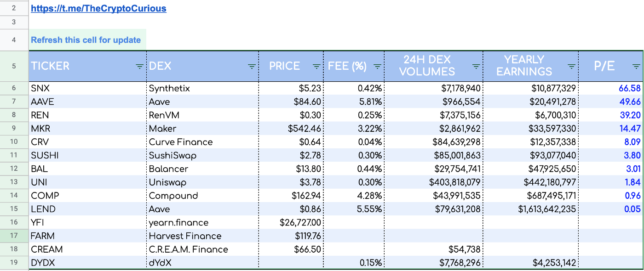
Task: Select the C.R.E.A.M. Finance cell
Action: pos(203,249)
